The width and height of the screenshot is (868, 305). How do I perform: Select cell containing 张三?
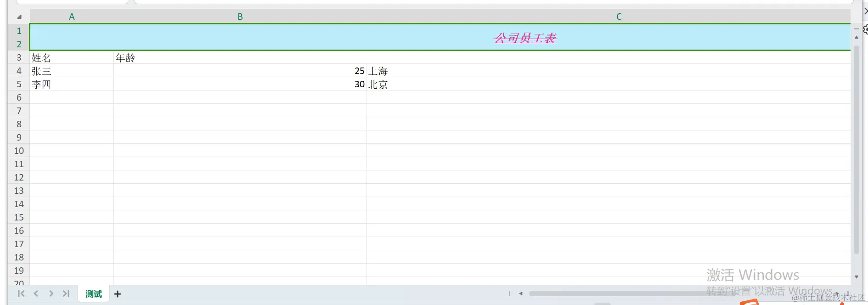point(72,71)
